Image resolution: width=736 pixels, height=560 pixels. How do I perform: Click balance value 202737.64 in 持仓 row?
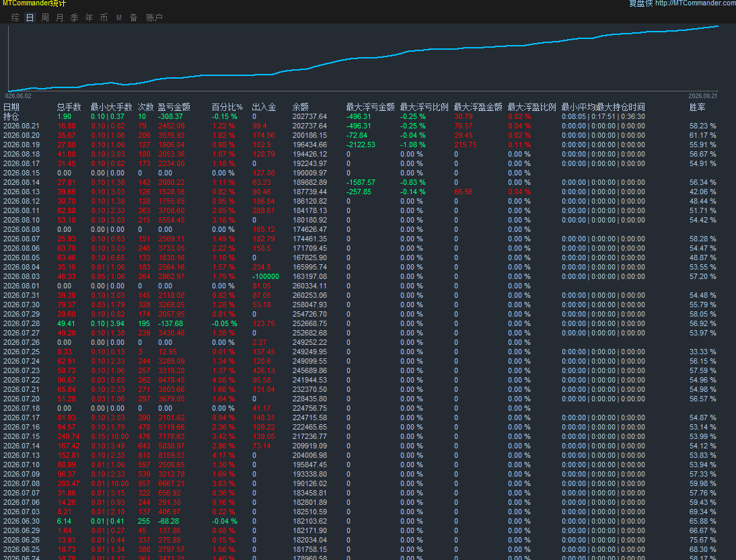click(309, 116)
